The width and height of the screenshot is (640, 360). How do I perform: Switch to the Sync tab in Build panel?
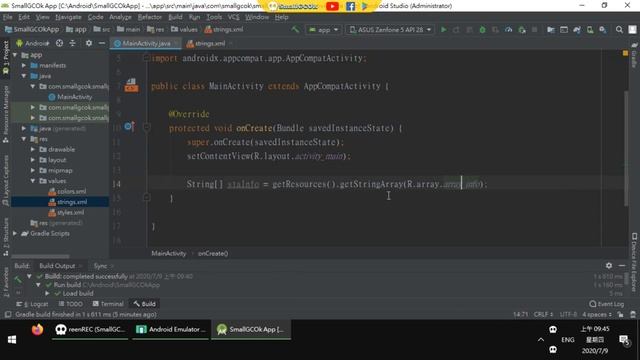click(100, 266)
